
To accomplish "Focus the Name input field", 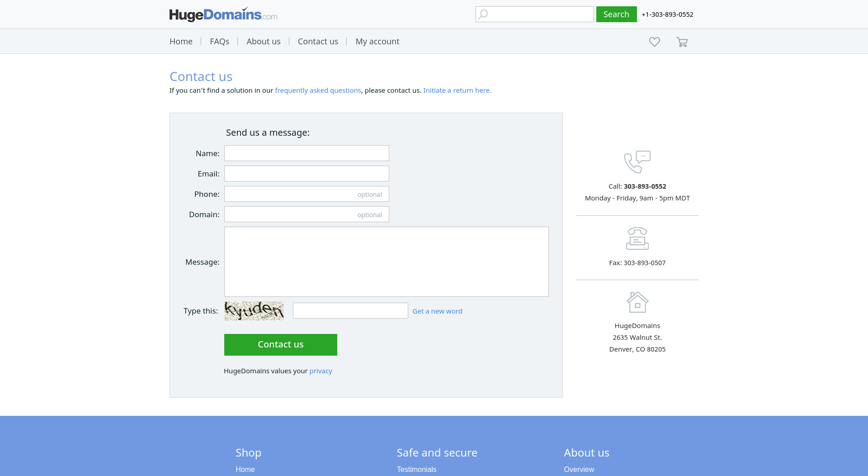I will point(307,153).
